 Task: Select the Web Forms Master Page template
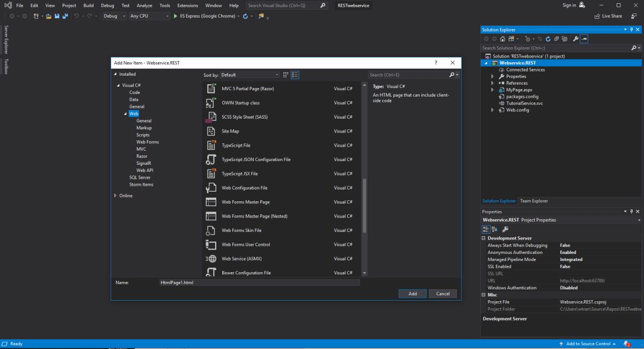[x=278, y=202]
